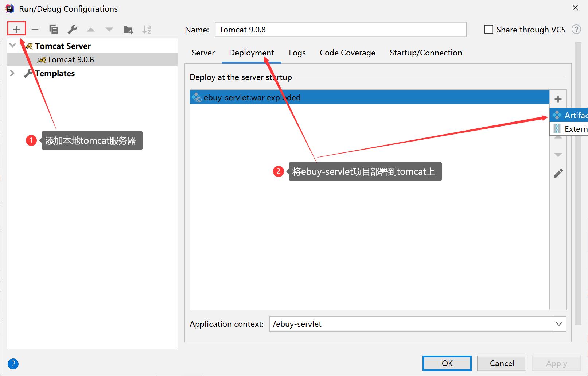
Task: Select ebuy-servlet:war exploded artifact row
Action: 370,97
